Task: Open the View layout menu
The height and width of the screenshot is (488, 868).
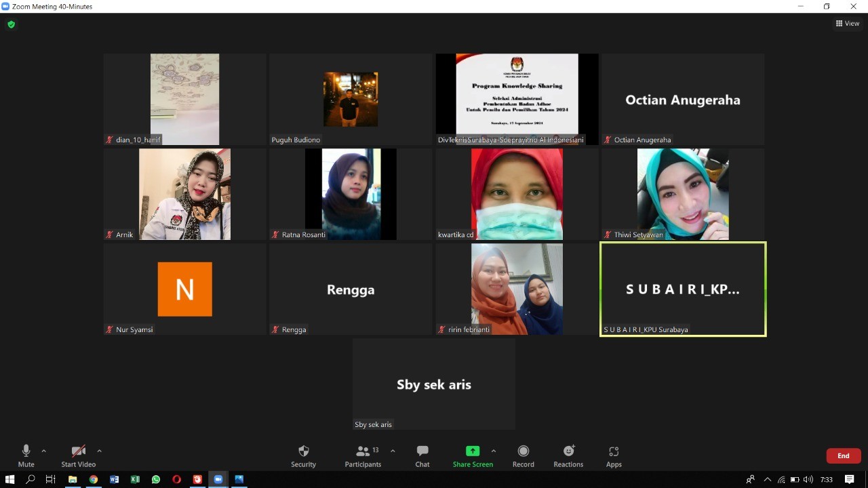Action: pos(847,24)
